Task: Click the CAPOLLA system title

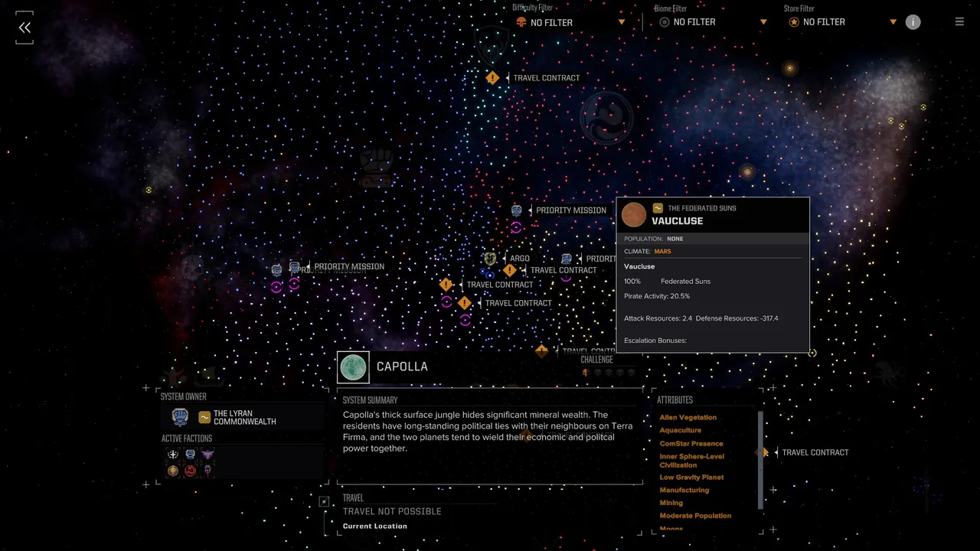Action: [x=402, y=367]
